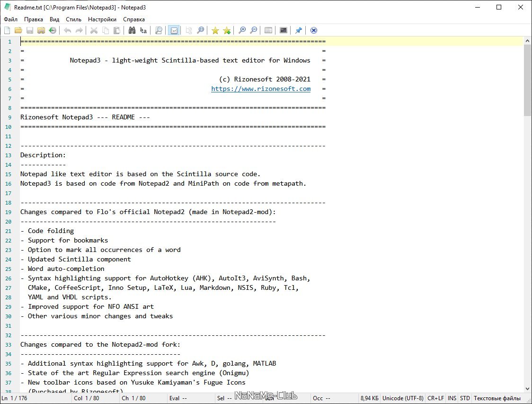Toggle CR+LF line ending in status bar
532x404 pixels.
point(436,398)
